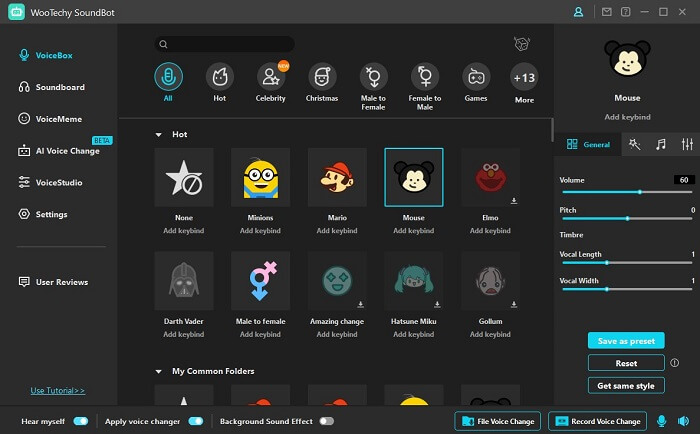Image resolution: width=700 pixels, height=434 pixels.
Task: Open the VoiceBox section
Action: tap(45, 55)
